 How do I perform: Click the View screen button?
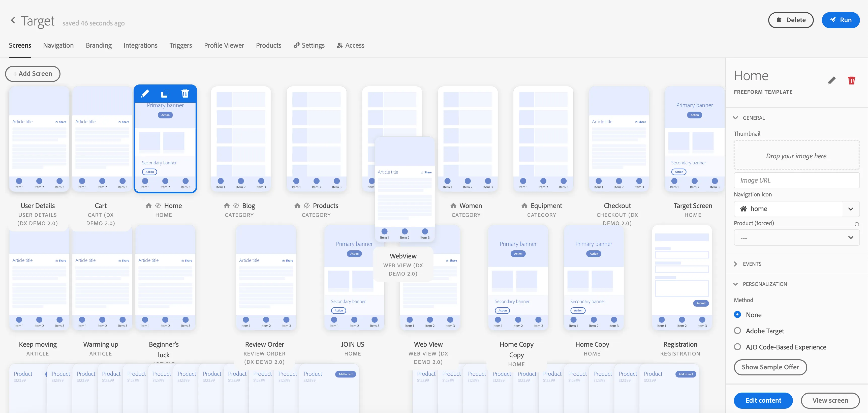point(830,400)
